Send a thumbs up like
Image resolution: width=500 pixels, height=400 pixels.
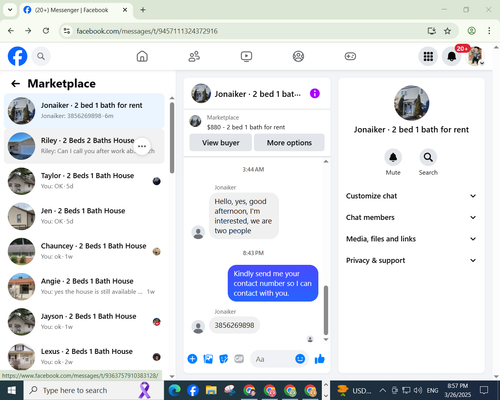coord(319,359)
